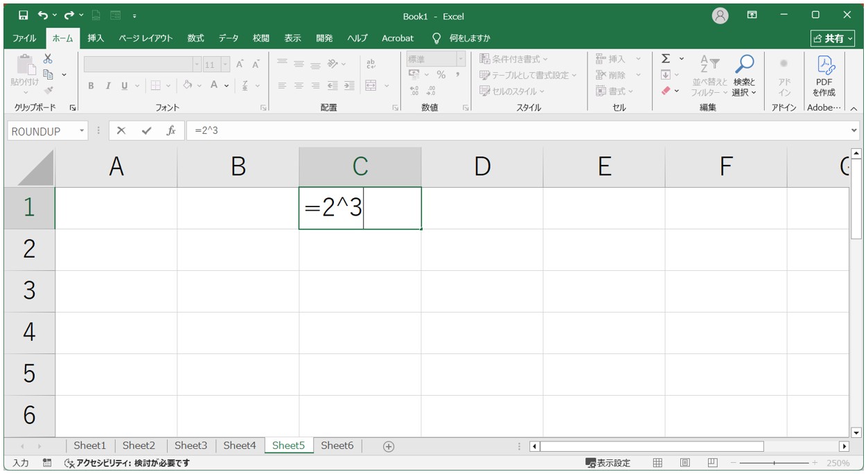Save the workbook from quick access toolbar

tap(24, 15)
